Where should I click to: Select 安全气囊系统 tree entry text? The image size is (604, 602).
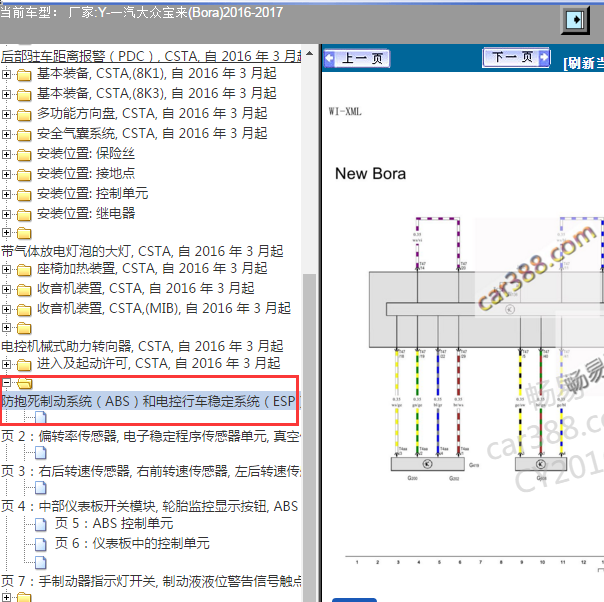152,134
